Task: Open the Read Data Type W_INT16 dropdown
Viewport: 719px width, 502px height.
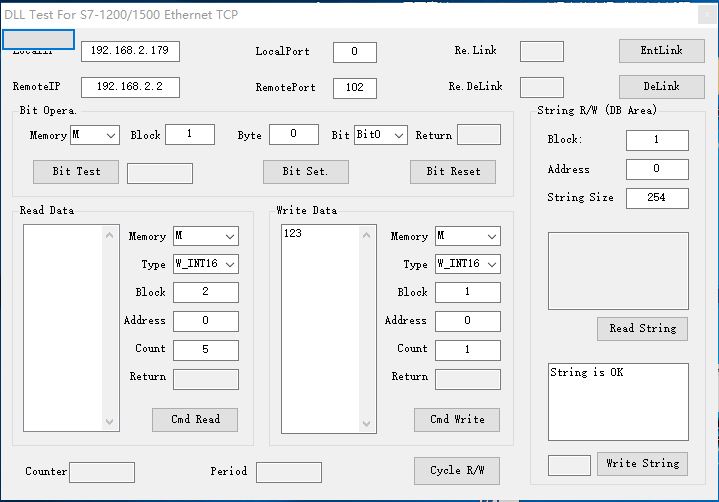Action: pos(205,264)
